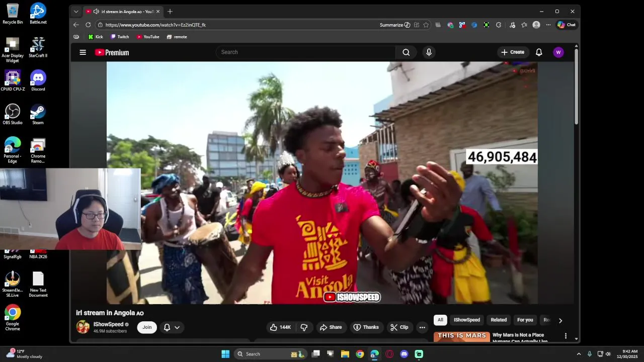The height and width of the screenshot is (362, 644).
Task: Open the Create menu in YouTube header
Action: tap(513, 52)
